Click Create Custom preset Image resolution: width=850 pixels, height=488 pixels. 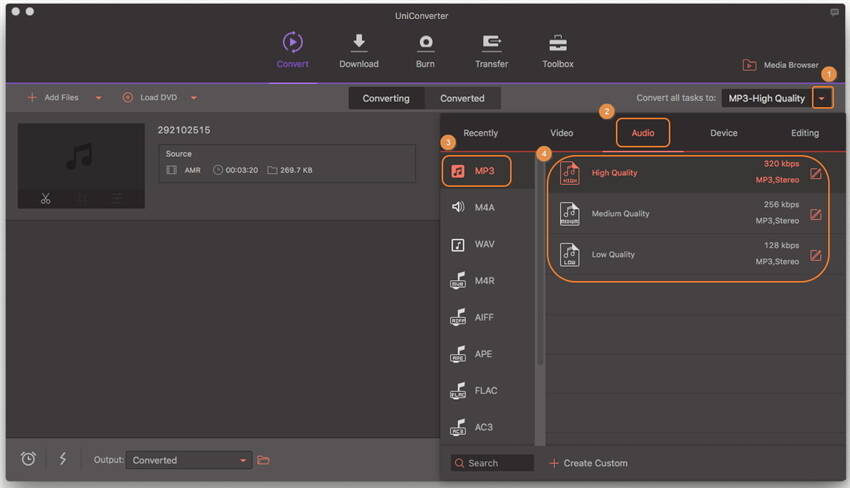589,463
